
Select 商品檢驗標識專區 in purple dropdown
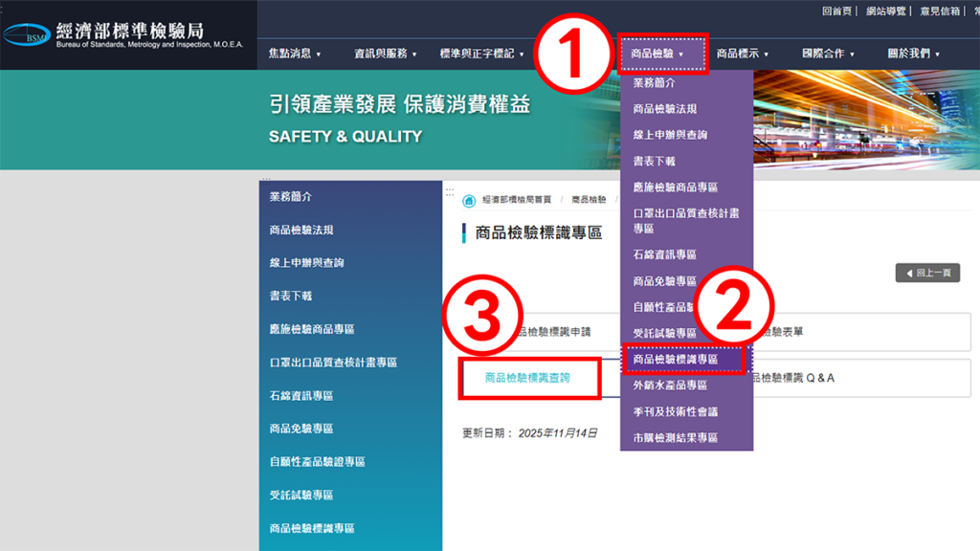coord(682,359)
